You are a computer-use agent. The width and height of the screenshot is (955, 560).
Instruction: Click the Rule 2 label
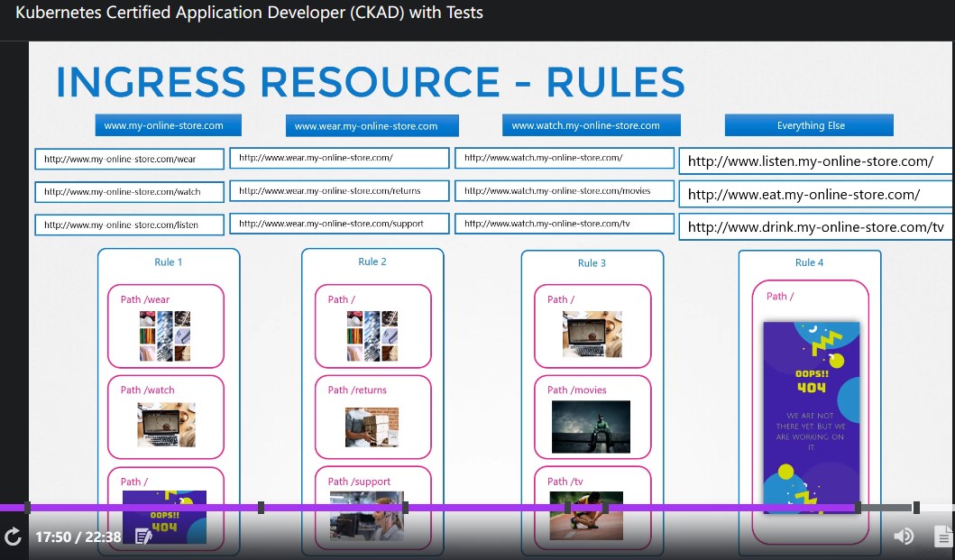372,262
